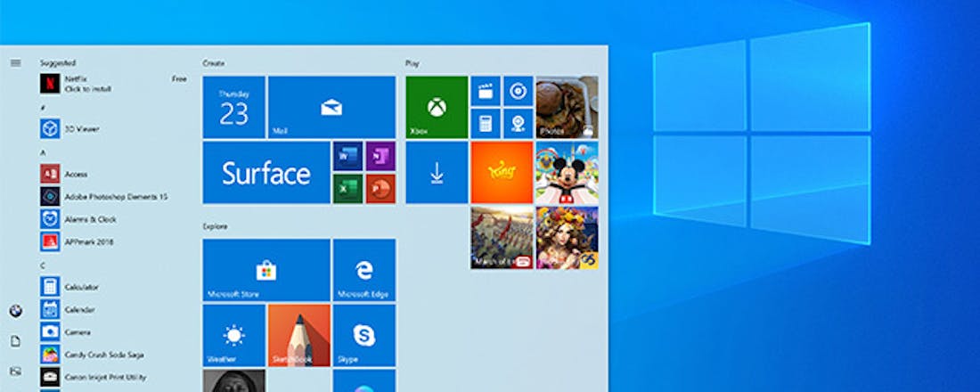Open the SketchBook tile
The height and width of the screenshot is (392, 980).
click(298, 335)
